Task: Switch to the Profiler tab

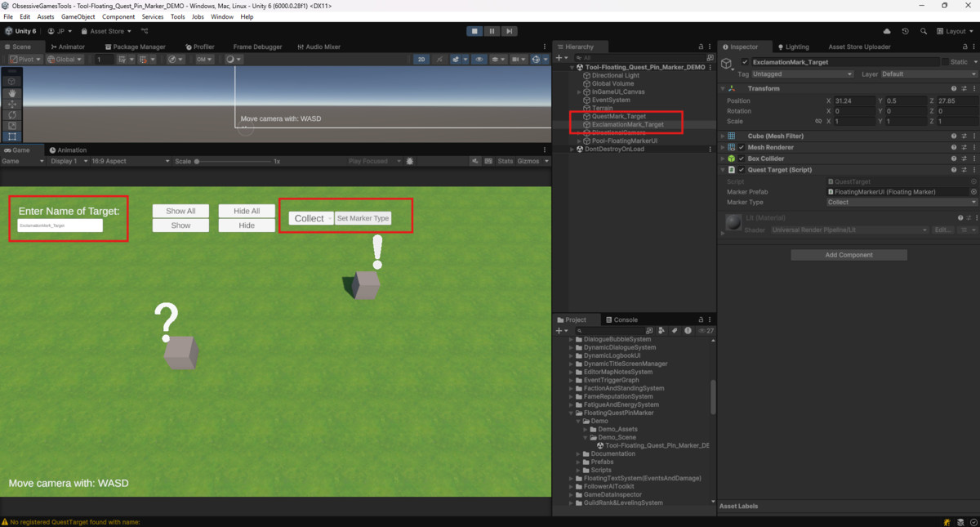Action: click(x=200, y=47)
